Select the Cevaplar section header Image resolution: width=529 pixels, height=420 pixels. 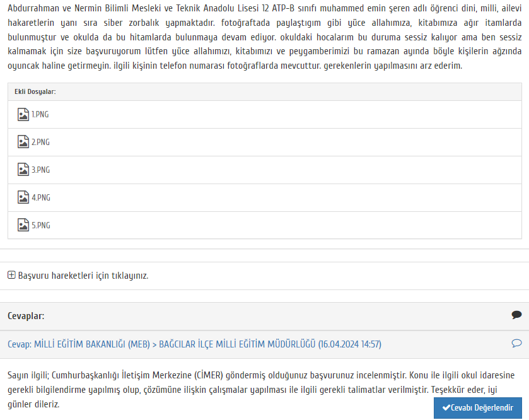[x=26, y=316]
